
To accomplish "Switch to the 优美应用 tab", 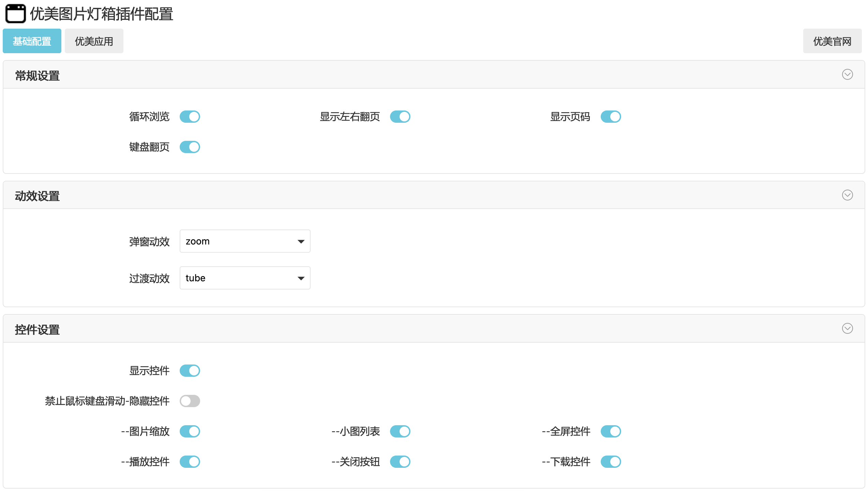I will 94,41.
